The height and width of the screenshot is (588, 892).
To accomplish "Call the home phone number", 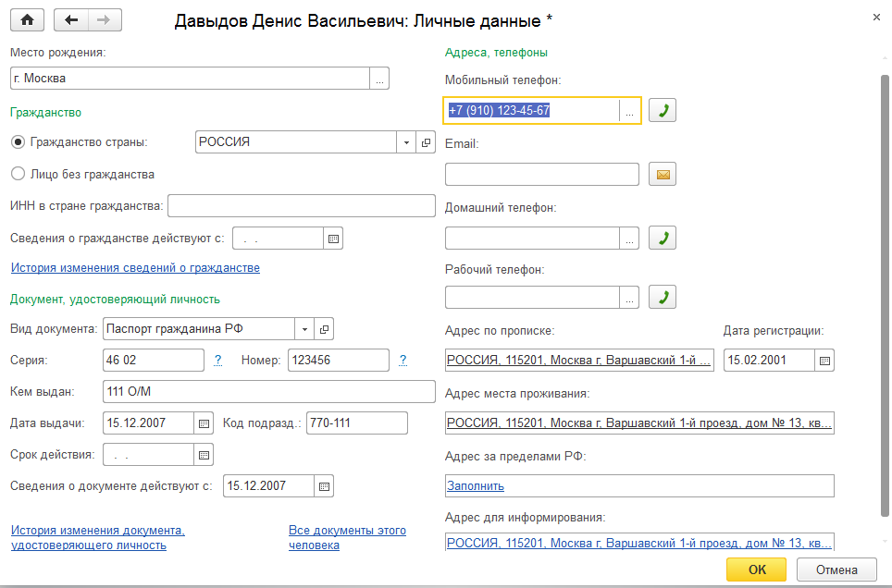I will 663,239.
